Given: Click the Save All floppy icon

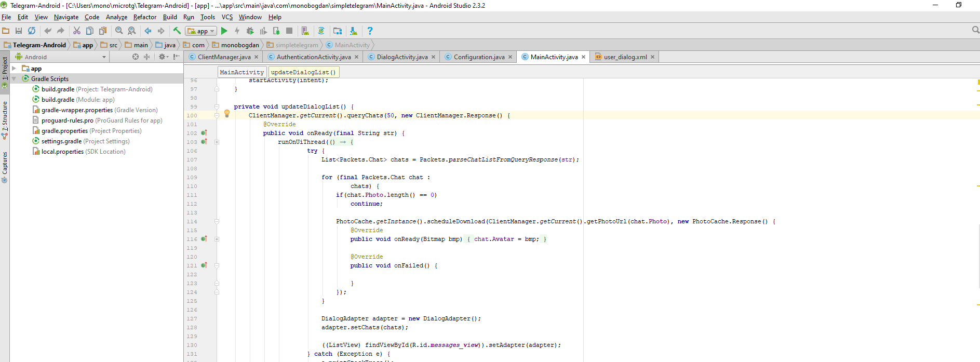Looking at the screenshot, I should [19, 31].
